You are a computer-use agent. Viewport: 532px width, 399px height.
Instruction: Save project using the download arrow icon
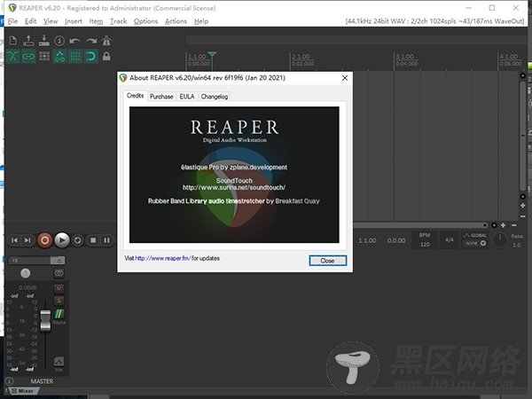(x=43, y=41)
